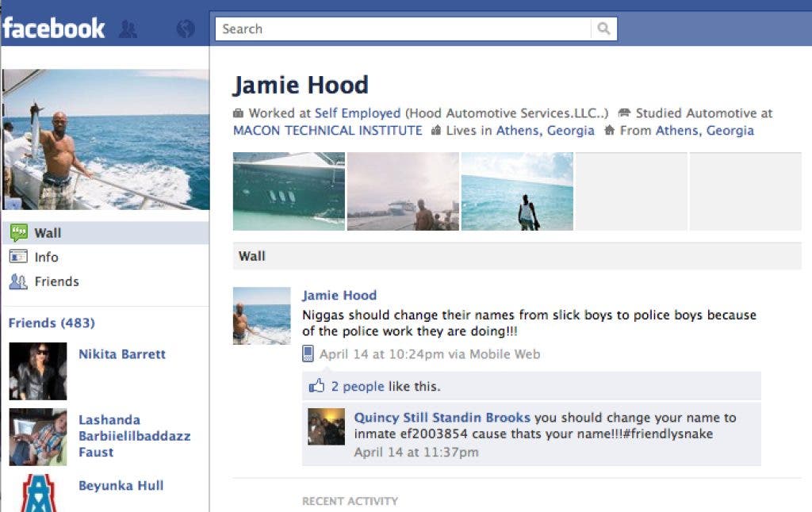Viewport: 812px width, 512px height.
Task: Click the Facebook logo
Action: pos(54,29)
